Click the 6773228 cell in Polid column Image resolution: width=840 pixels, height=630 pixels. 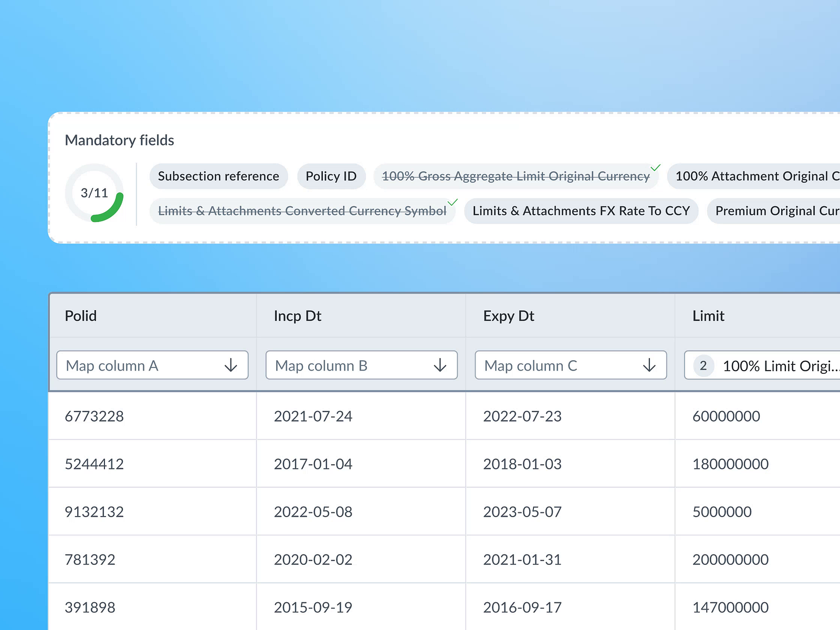[94, 416]
